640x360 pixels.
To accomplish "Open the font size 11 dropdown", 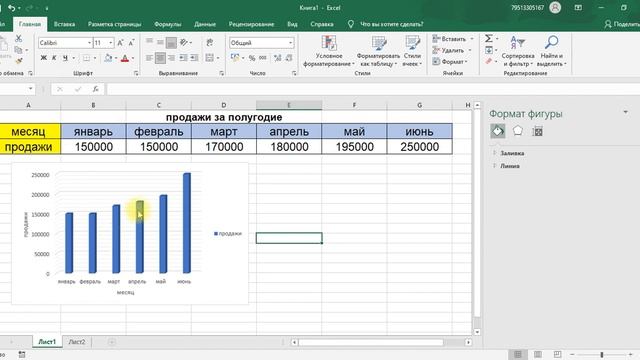I will click(111, 43).
